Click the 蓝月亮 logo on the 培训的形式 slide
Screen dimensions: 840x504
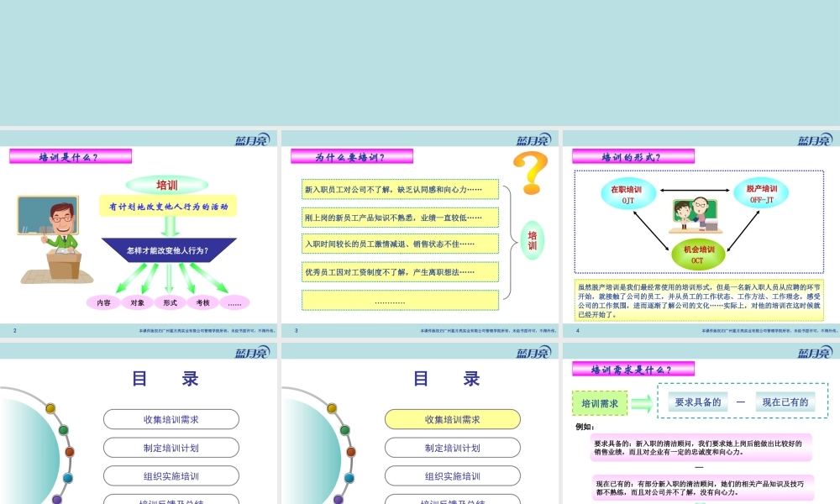point(815,139)
